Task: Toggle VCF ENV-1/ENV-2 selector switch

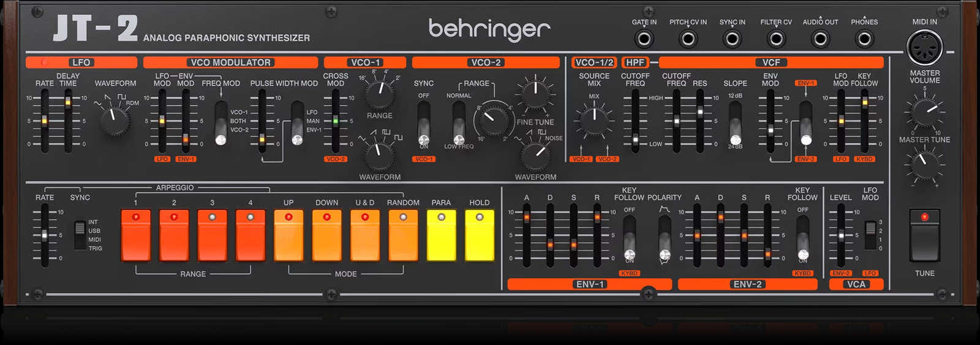Action: click(806, 122)
